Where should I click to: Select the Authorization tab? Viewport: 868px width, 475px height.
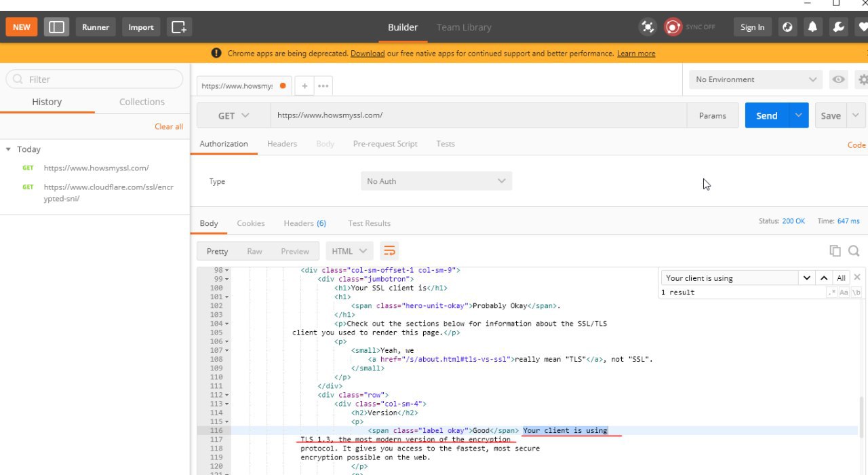(x=224, y=144)
